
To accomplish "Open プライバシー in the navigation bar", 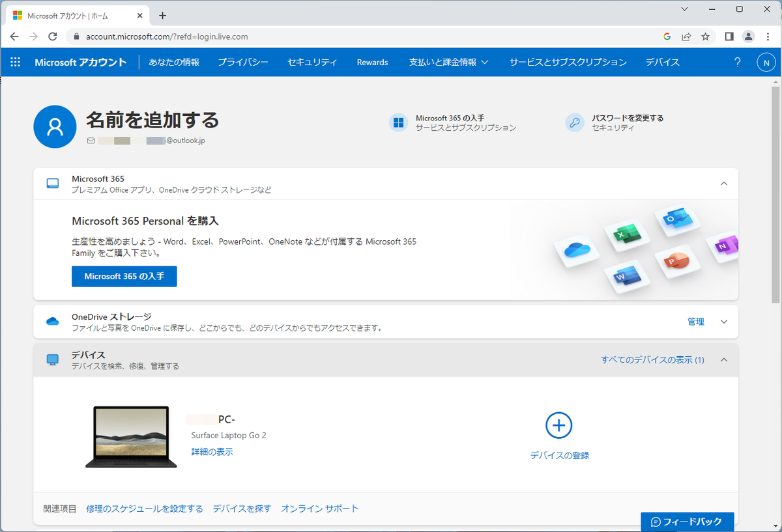I will [243, 63].
